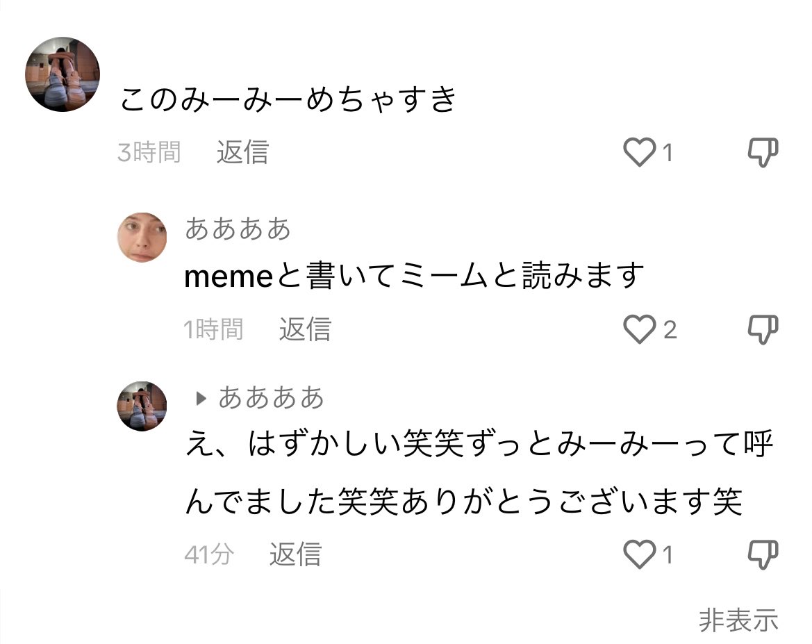Tap the triangle arrow before ああああ
The image size is (812, 644).
[x=201, y=398]
